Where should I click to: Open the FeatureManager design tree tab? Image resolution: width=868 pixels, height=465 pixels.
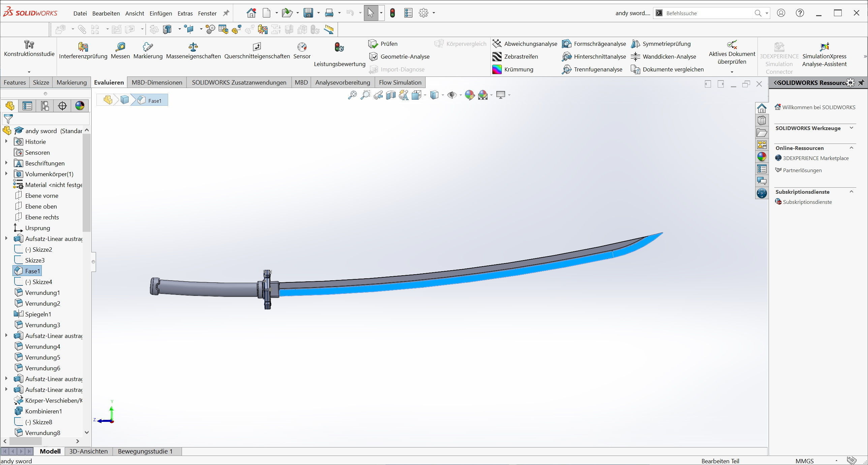(x=10, y=106)
